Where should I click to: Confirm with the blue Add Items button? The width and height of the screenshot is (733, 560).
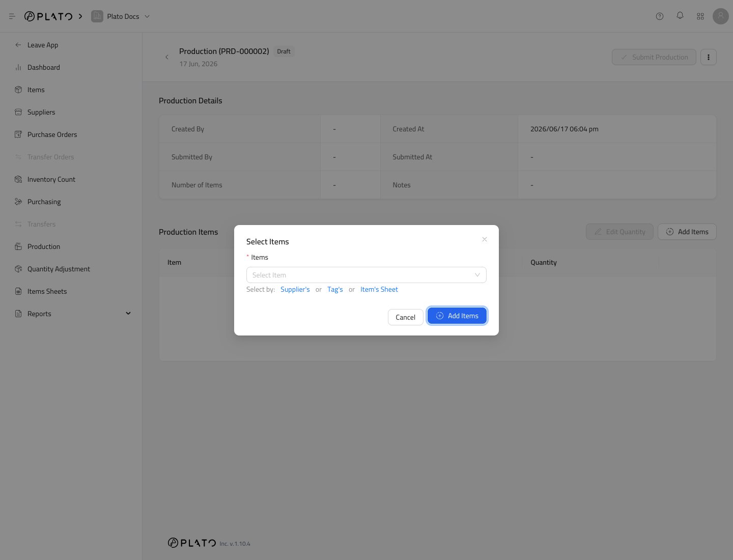pos(457,316)
